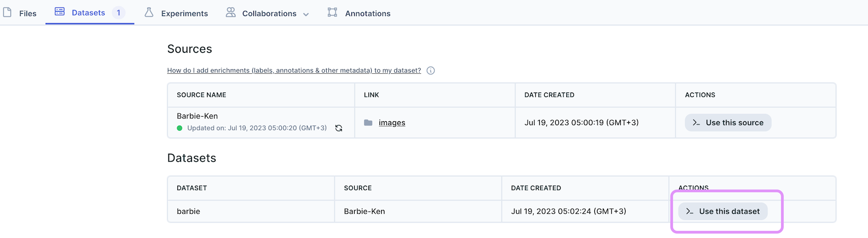The image size is (868, 238).
Task: Expand the Collaborations dropdown chevron
Action: tap(306, 14)
